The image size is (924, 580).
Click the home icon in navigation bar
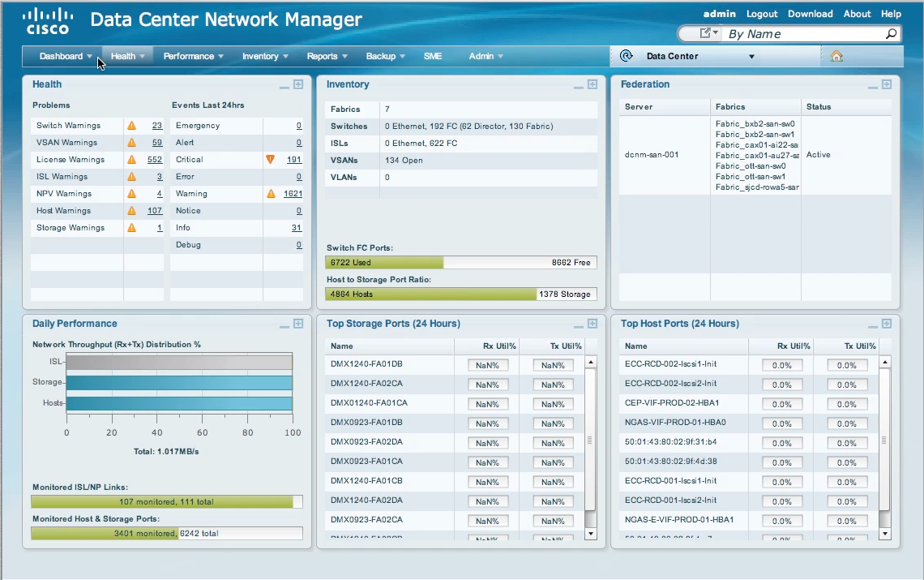point(836,56)
